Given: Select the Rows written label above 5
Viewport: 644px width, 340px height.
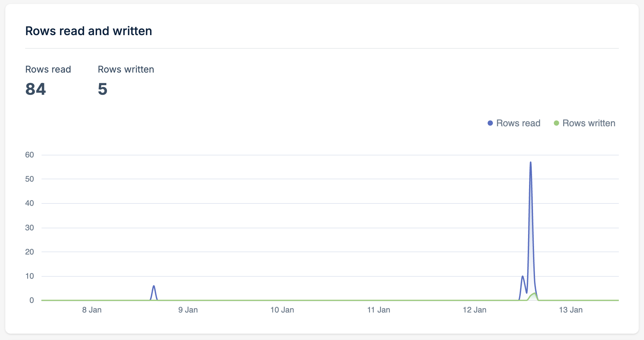Looking at the screenshot, I should coord(126,69).
